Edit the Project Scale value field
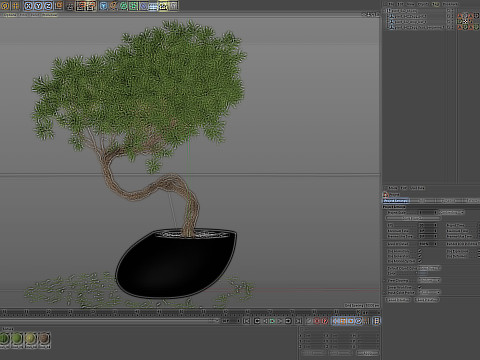Screen dimensions: 480x360 coord(428,212)
